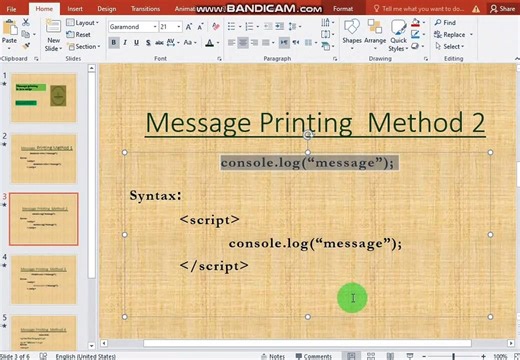The height and width of the screenshot is (360, 520).
Task: Toggle Strikethrough formatting
Action: pyautogui.click(x=159, y=43)
